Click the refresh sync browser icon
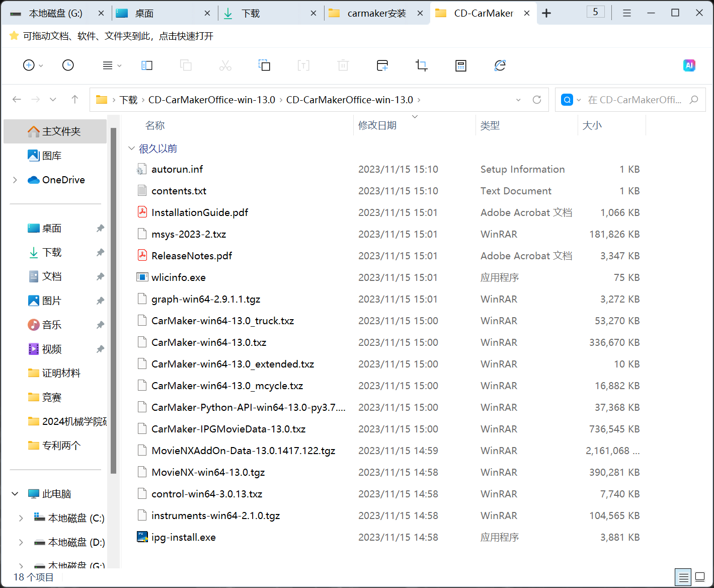 point(500,65)
